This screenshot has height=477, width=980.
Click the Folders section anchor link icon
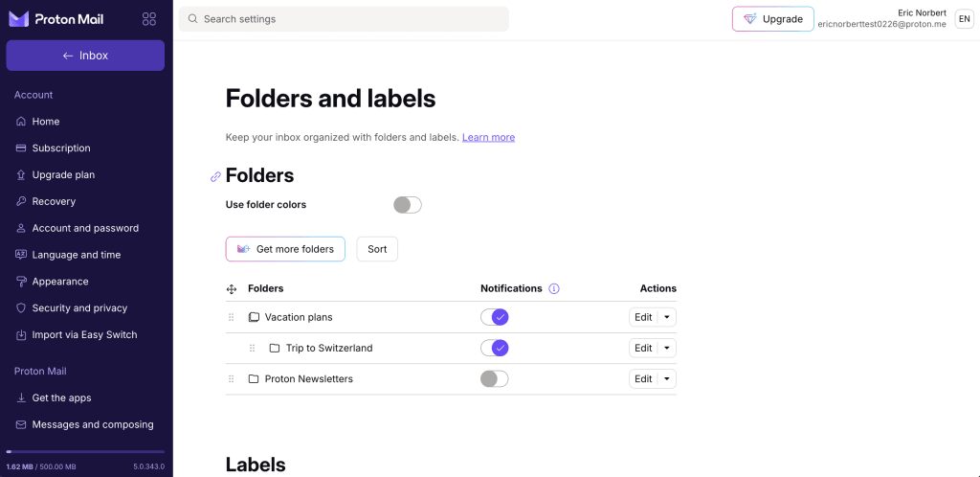(x=215, y=176)
